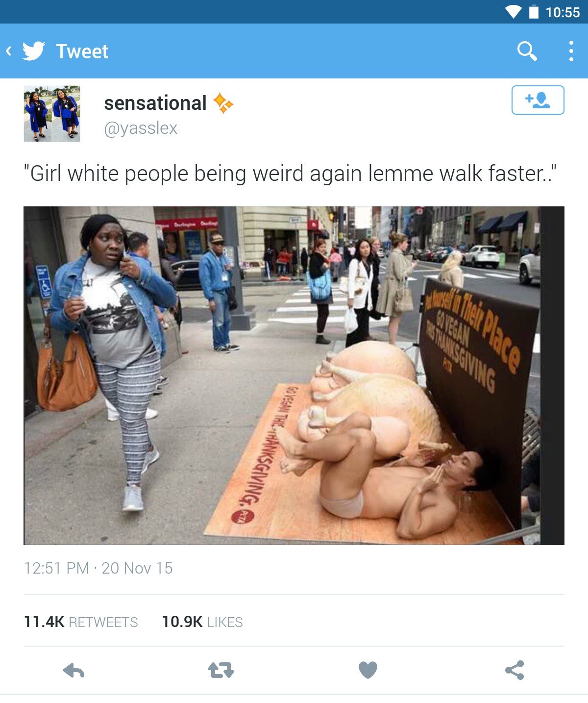The image size is (588, 703).
Task: Open the @yasslex handle
Action: 141,128
